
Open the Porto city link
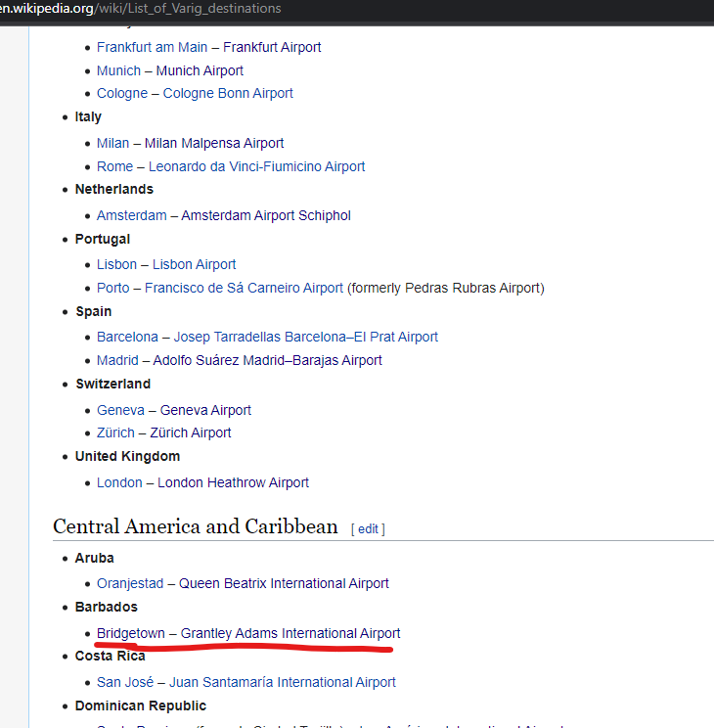112,289
